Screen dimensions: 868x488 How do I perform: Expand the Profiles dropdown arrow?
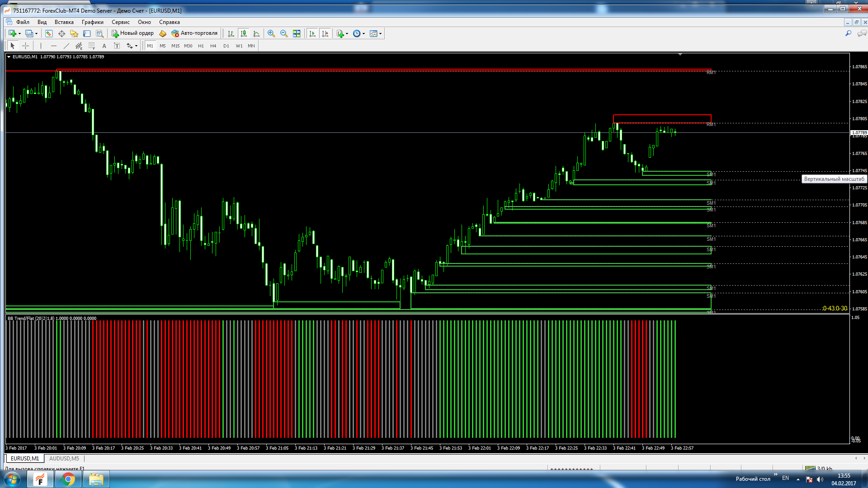(x=36, y=34)
